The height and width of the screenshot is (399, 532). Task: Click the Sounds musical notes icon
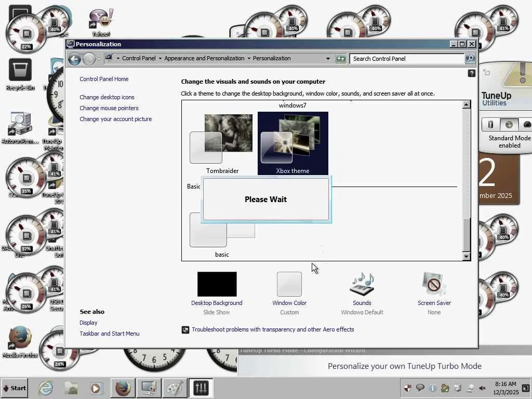(362, 284)
